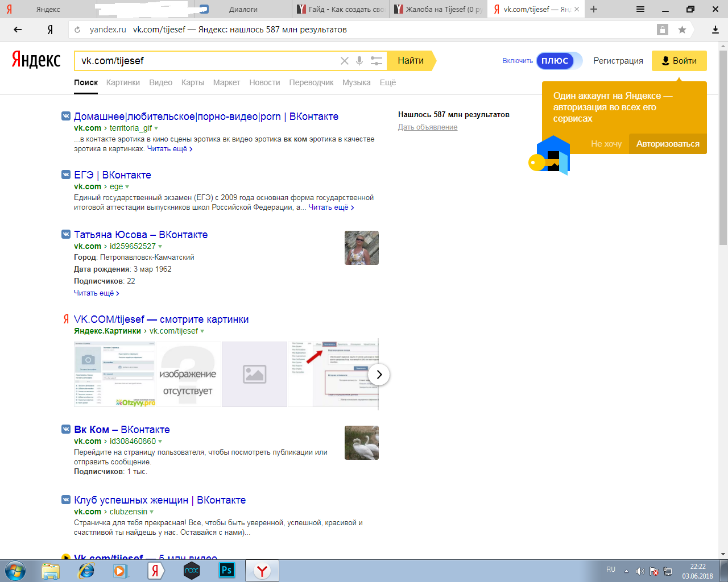
Task: Open the Windows Start menu
Action: pyautogui.click(x=15, y=571)
